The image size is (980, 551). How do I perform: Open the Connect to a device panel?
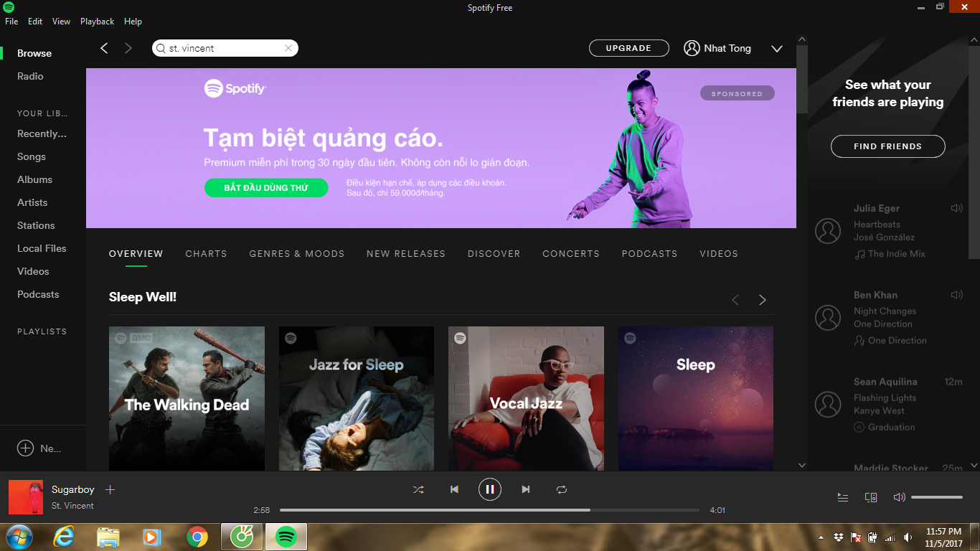pos(871,497)
